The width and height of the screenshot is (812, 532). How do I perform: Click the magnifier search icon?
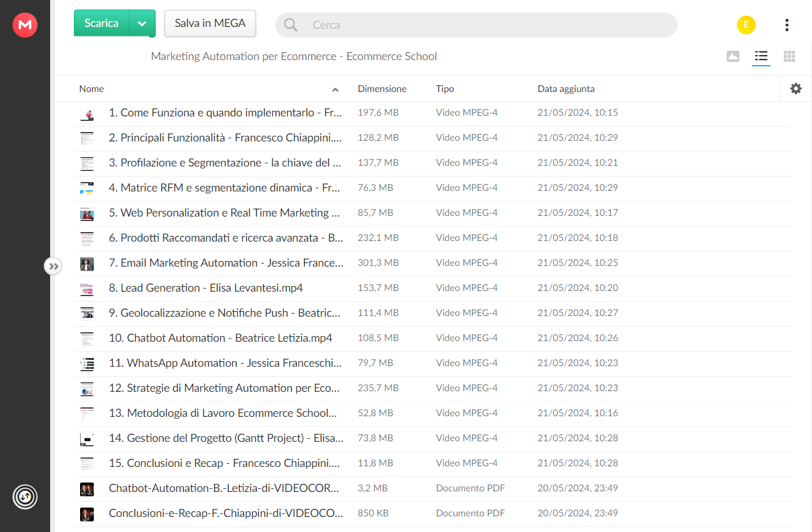(291, 25)
